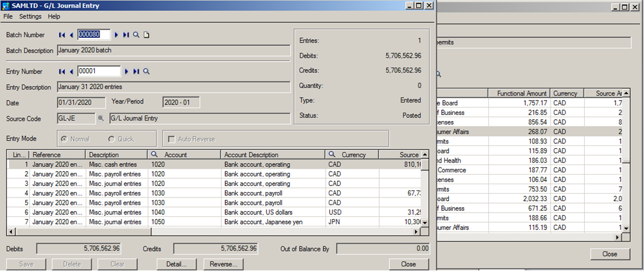Image resolution: width=644 pixels, height=277 pixels.
Task: Create new batch with the page icon
Action: (146, 35)
